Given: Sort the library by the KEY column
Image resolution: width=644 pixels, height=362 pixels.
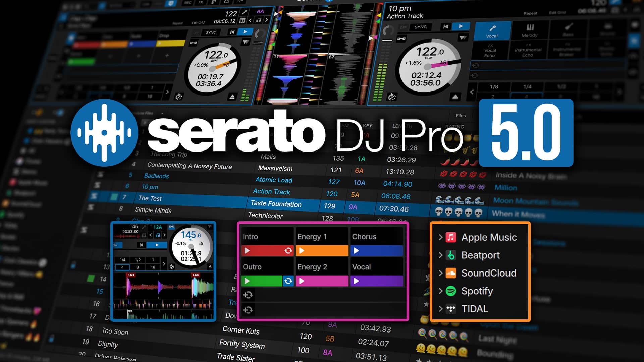Looking at the screenshot, I should [368, 126].
